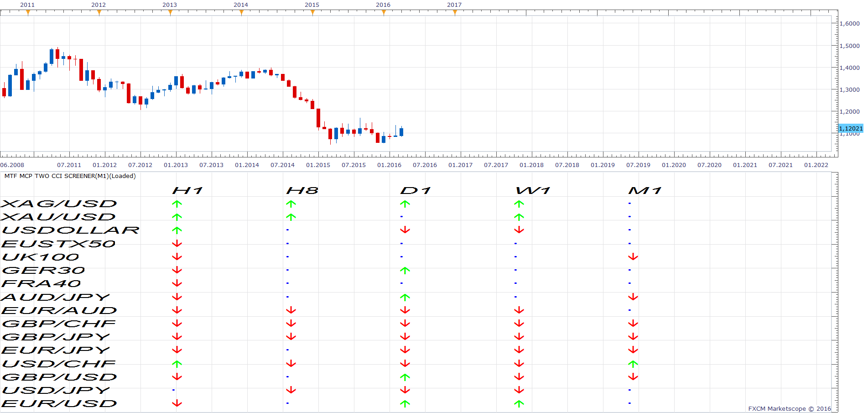
Task: Click the AUD/JPY M1 red down arrow
Action: 633,297
